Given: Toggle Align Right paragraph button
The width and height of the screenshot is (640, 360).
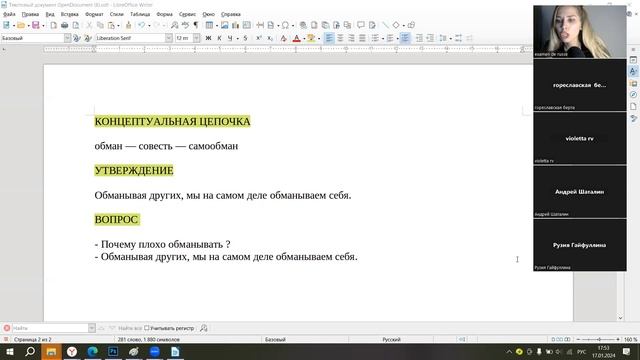Looking at the screenshot, I should [351, 38].
